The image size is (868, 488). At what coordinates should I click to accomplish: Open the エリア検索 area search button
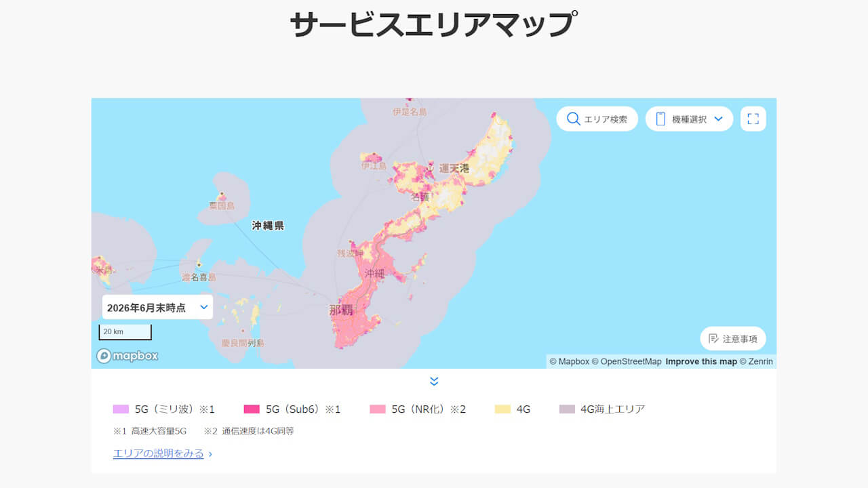tap(597, 119)
